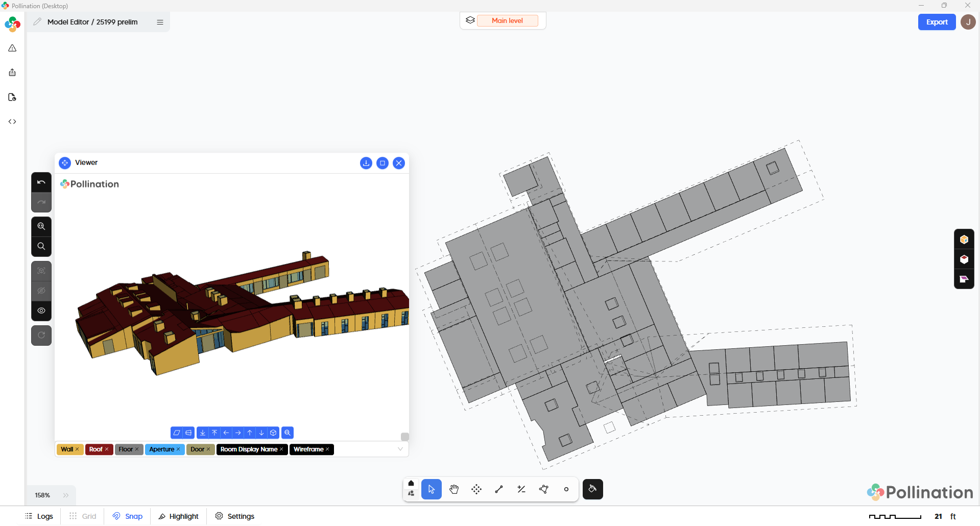Viewport: 980px width, 526px height.
Task: Toggle Snap in the bottom bar
Action: (128, 516)
